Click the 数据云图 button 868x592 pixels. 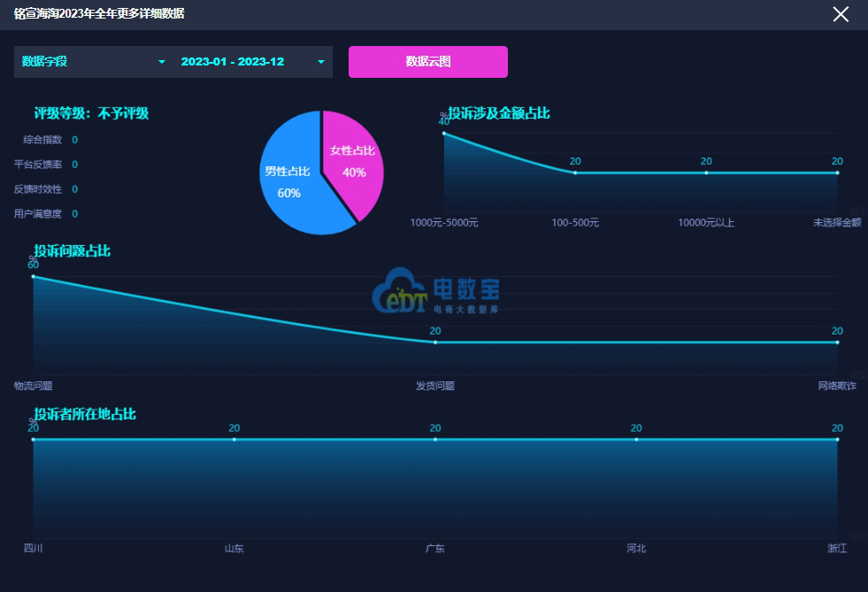coord(428,62)
